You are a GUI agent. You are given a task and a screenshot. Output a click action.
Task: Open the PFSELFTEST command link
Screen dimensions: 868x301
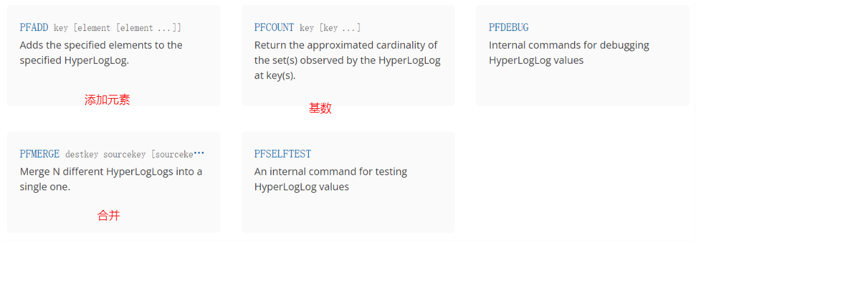[283, 154]
